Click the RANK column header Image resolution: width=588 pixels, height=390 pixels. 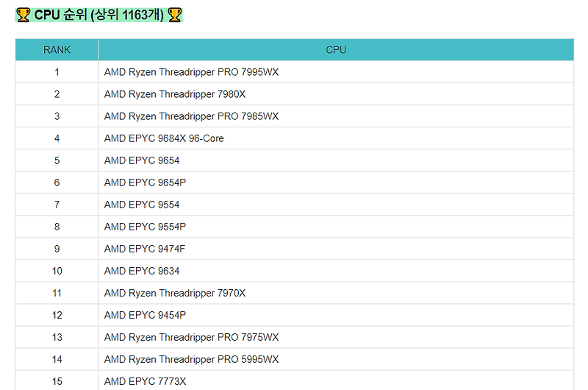(x=57, y=49)
